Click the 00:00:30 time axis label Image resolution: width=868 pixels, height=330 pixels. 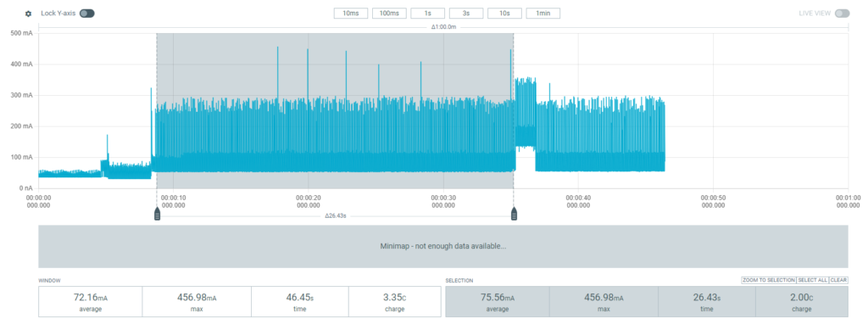(442, 202)
